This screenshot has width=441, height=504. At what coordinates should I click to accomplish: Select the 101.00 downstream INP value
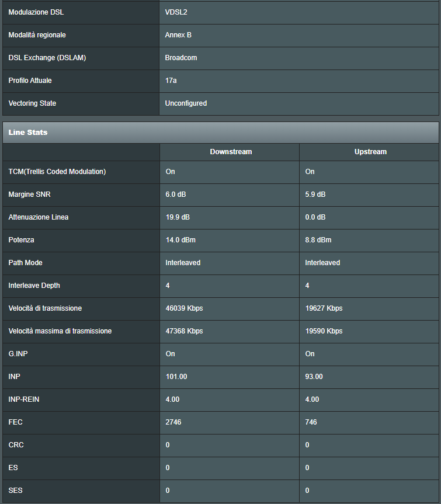pos(176,377)
